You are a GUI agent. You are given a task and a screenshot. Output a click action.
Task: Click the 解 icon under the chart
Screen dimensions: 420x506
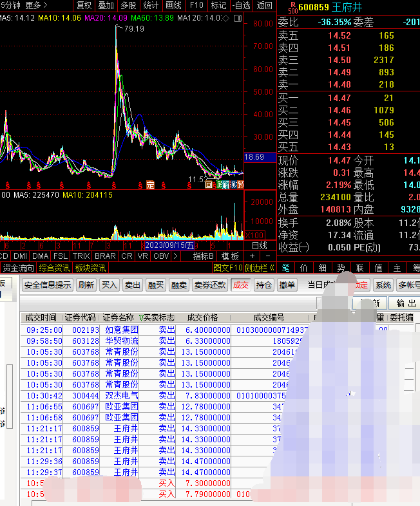pyautogui.click(x=226, y=185)
